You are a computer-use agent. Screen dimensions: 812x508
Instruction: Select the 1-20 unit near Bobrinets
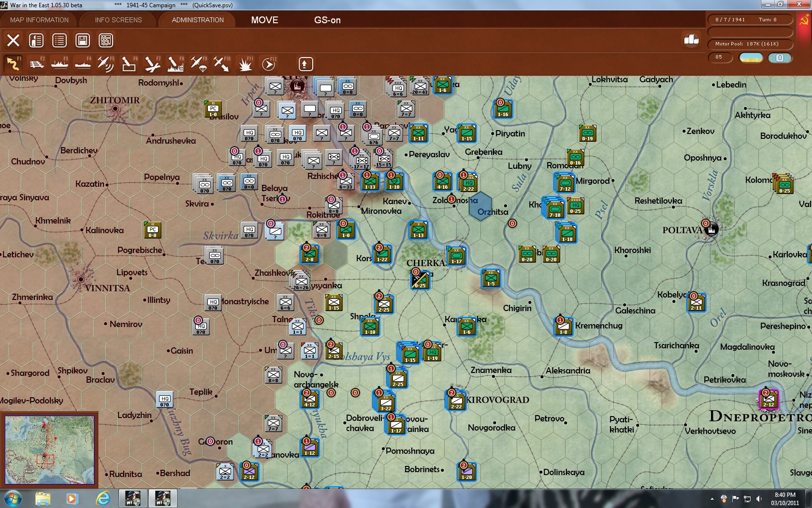click(466, 472)
